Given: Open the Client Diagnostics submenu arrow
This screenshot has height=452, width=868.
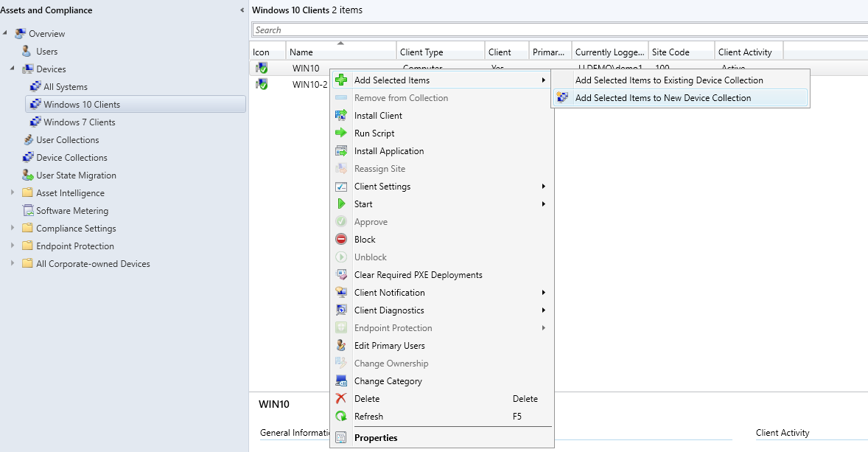Looking at the screenshot, I should pyautogui.click(x=544, y=310).
